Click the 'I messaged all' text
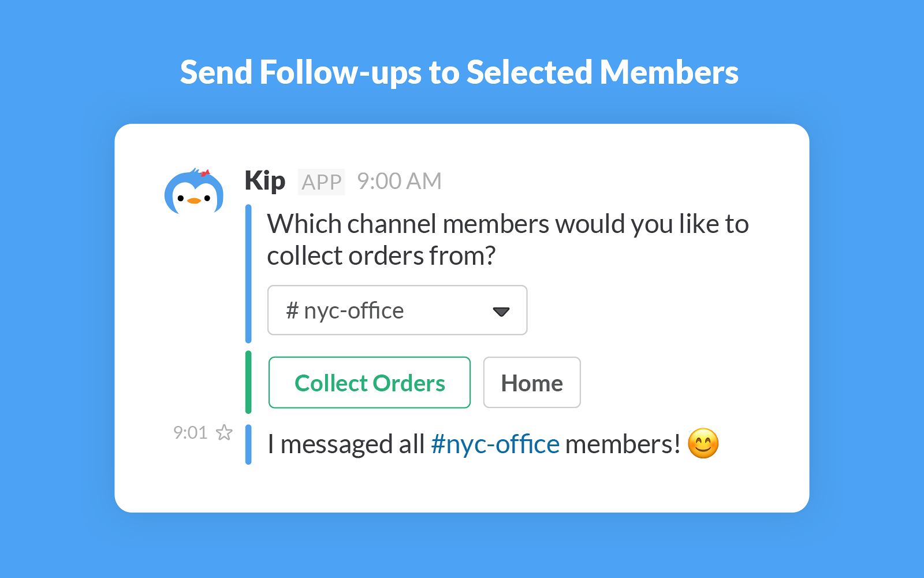Screen dimensions: 924x578 346,444
